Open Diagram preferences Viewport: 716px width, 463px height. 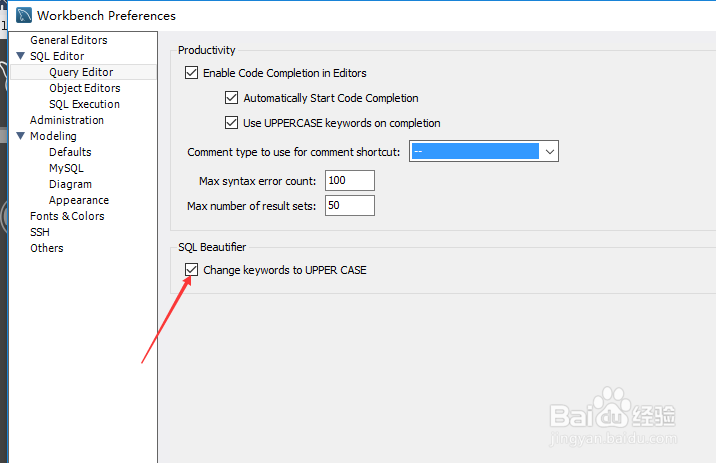point(70,184)
